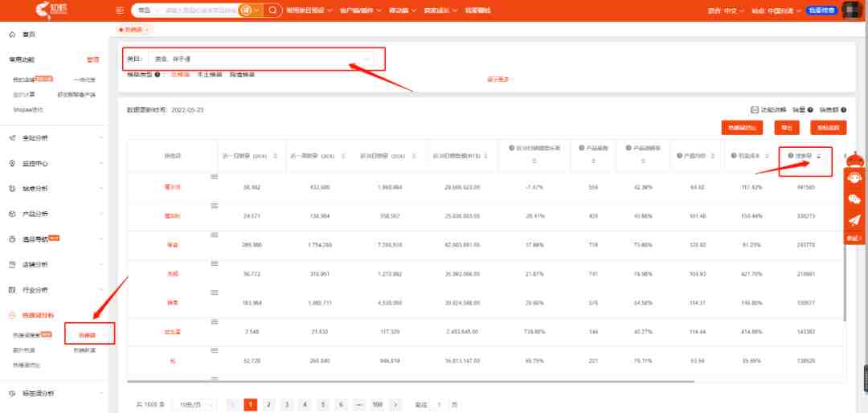Viewport: 868px width, 413px height.
Task: Expand the 监控中心 sidebar section
Action: [55, 163]
